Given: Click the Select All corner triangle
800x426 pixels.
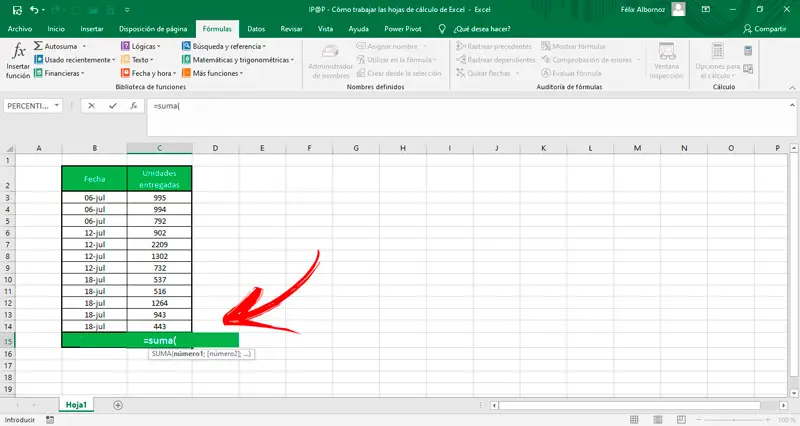Looking at the screenshot, I should click(x=9, y=148).
